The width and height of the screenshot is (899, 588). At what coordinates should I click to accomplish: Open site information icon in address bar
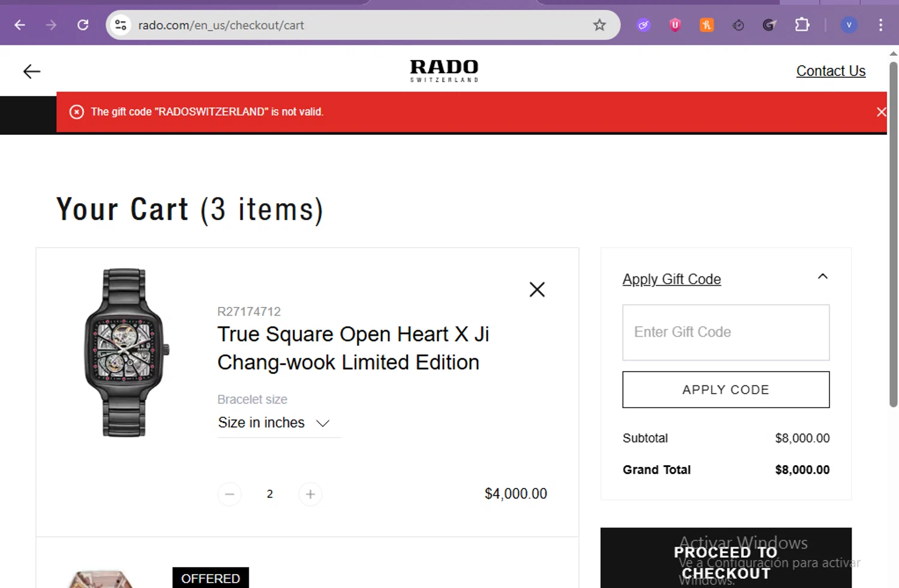(x=121, y=25)
